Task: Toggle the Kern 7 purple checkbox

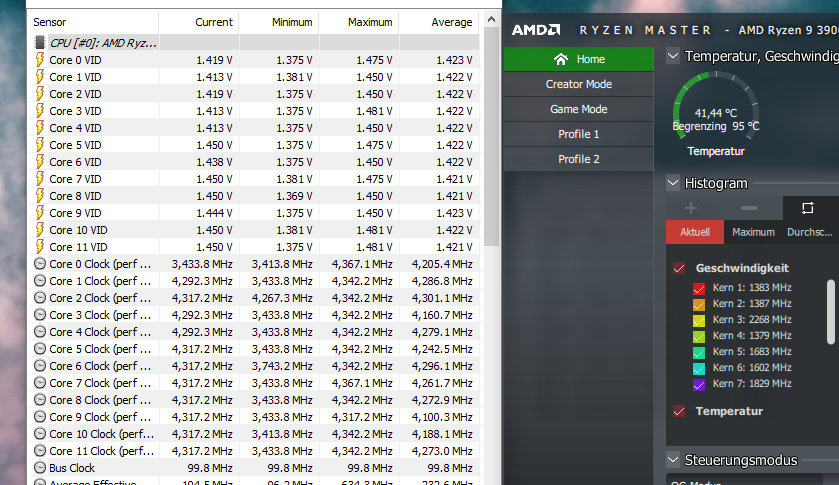Action: [699, 384]
